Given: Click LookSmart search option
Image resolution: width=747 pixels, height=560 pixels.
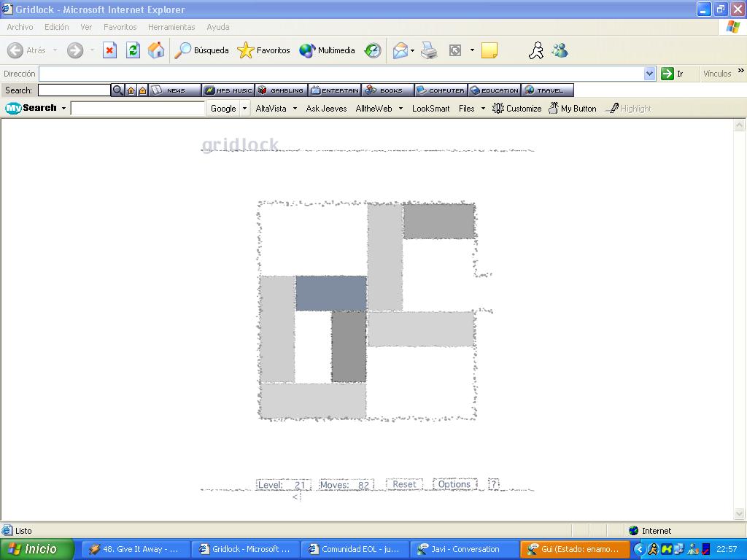Looking at the screenshot, I should pyautogui.click(x=430, y=108).
